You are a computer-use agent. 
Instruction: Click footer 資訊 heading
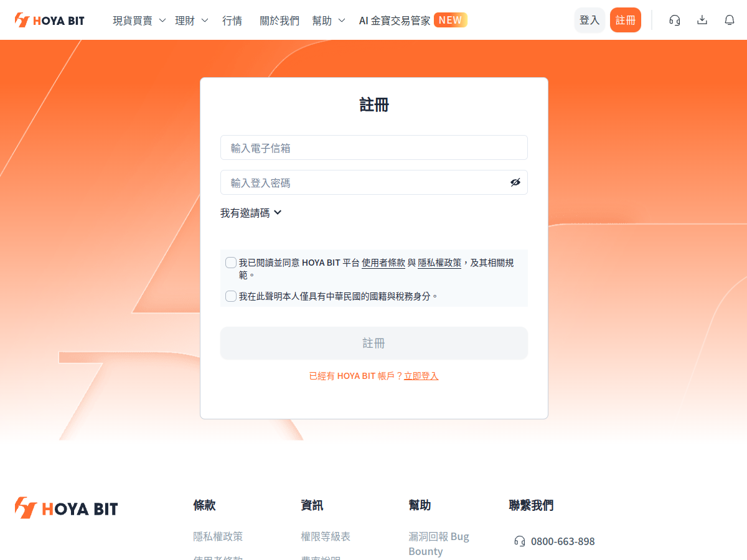point(312,505)
